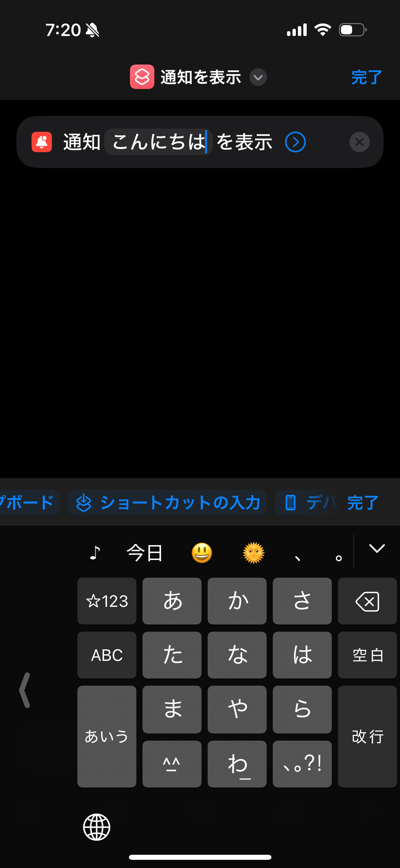Choose the 今日 suggestion
This screenshot has width=400, height=868.
[145, 553]
